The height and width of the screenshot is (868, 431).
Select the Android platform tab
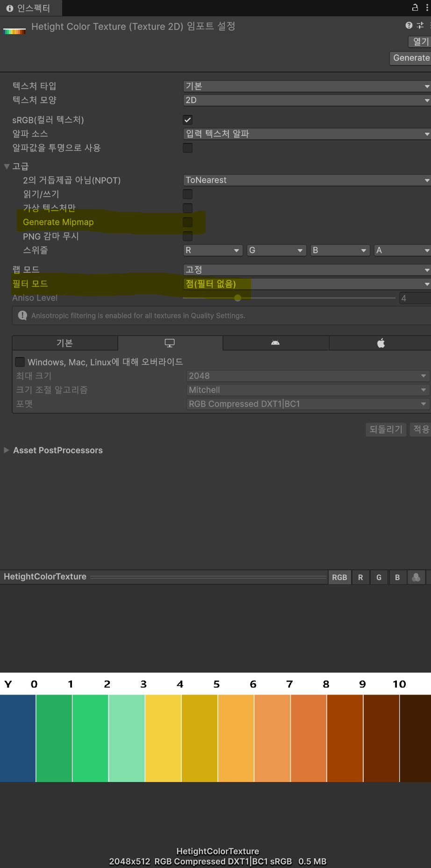point(275,343)
